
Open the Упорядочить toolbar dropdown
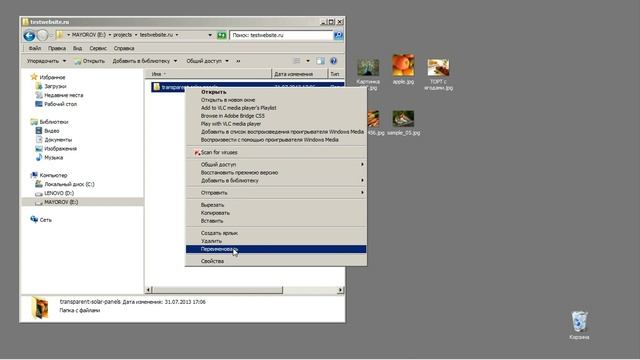coord(46,61)
